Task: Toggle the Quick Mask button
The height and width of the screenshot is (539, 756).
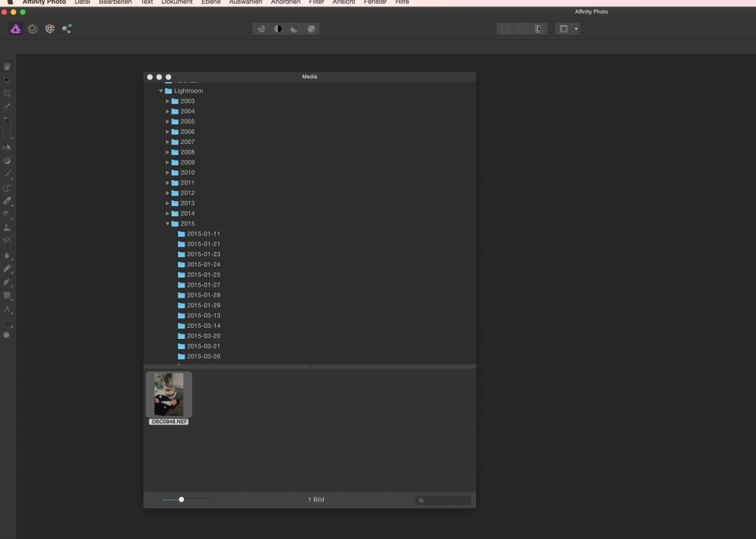Action: coord(563,29)
